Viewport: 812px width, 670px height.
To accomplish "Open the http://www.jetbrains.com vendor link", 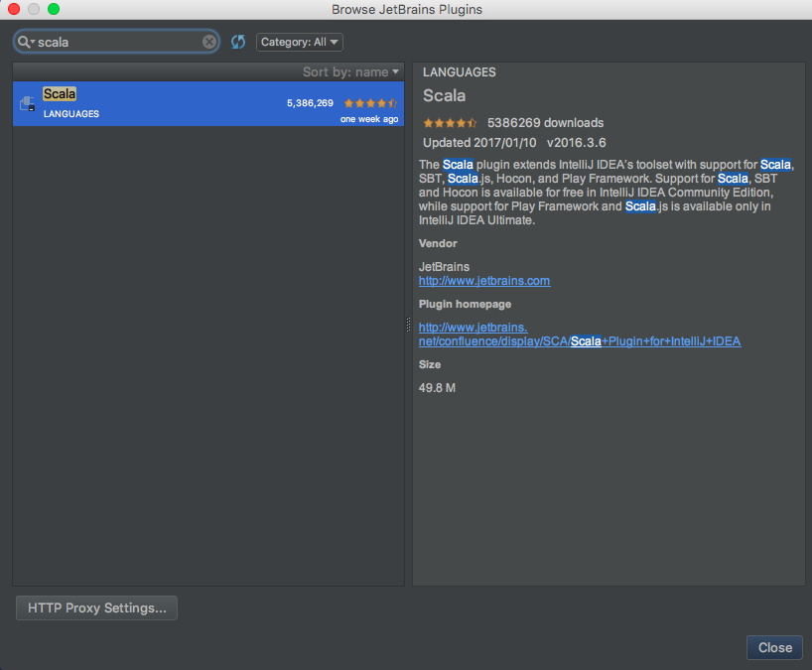I will [x=484, y=281].
